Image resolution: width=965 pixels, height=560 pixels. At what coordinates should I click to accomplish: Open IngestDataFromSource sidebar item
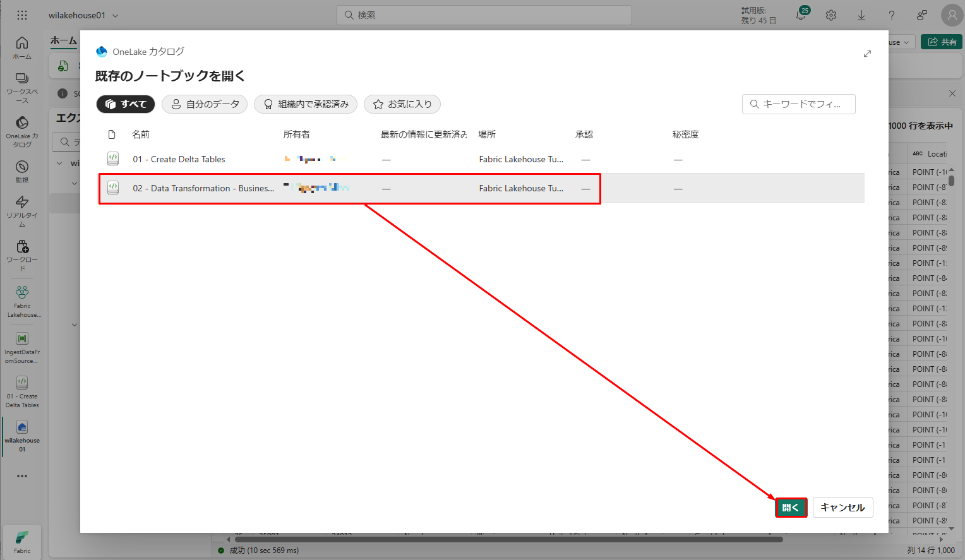click(22, 348)
